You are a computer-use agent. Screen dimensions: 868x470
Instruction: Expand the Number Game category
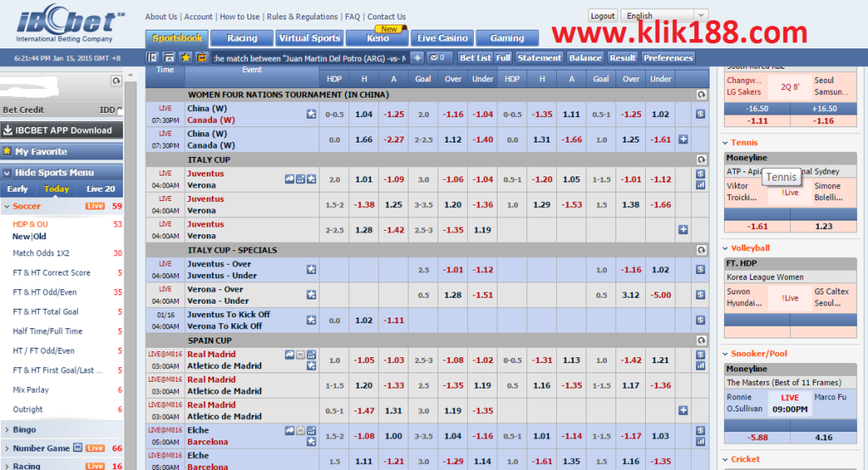(7, 449)
